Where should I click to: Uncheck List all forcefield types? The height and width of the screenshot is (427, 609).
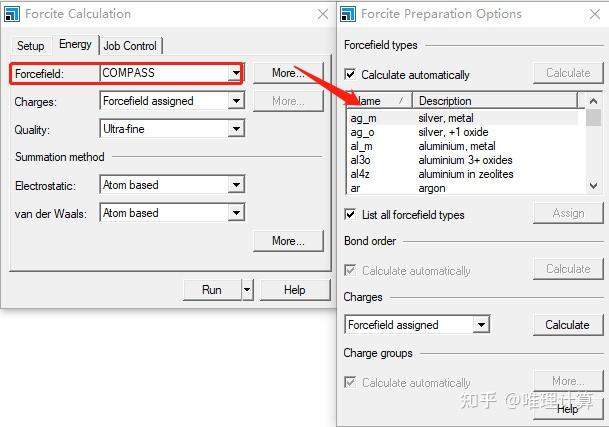[x=351, y=215]
